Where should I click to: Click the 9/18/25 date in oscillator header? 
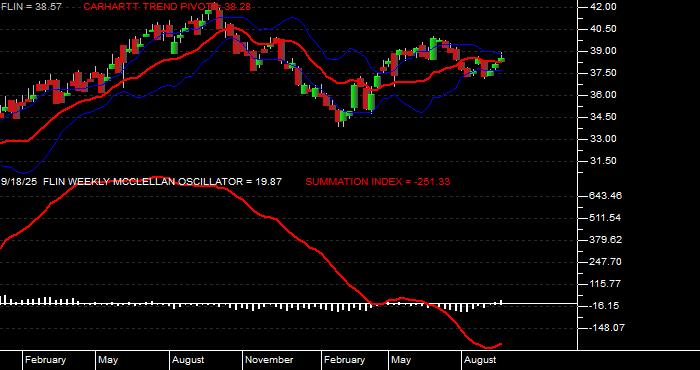[20, 182]
